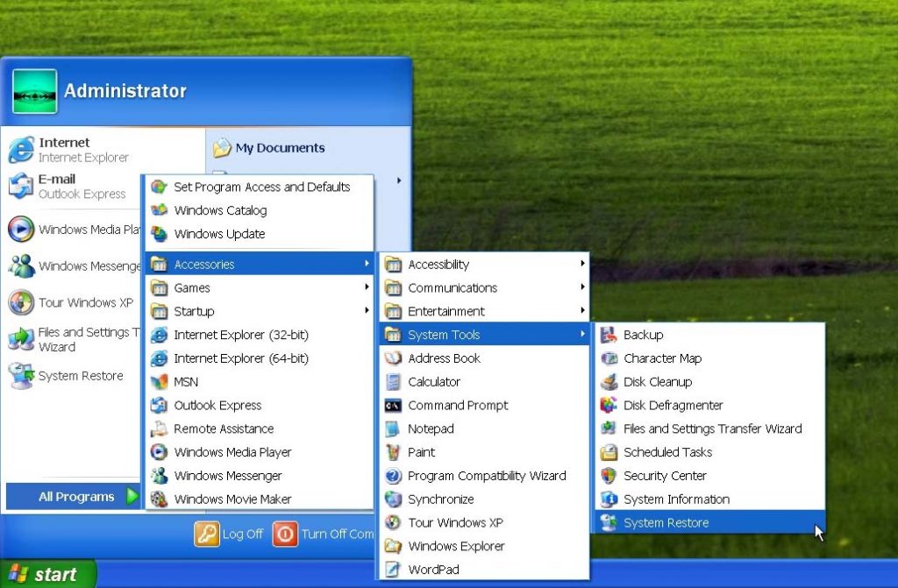Open Scheduled Tasks icon
The width and height of the screenshot is (898, 588).
pos(609,452)
